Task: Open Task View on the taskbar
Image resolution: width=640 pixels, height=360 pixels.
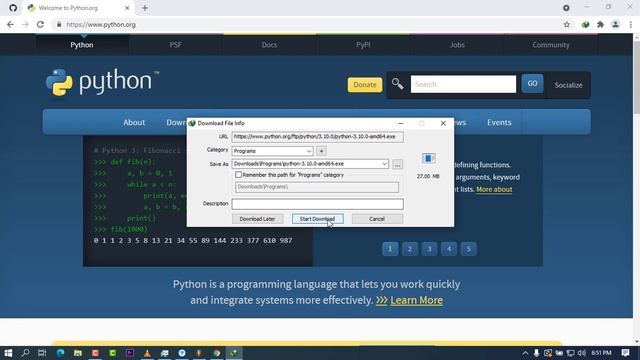Action: (x=42, y=353)
